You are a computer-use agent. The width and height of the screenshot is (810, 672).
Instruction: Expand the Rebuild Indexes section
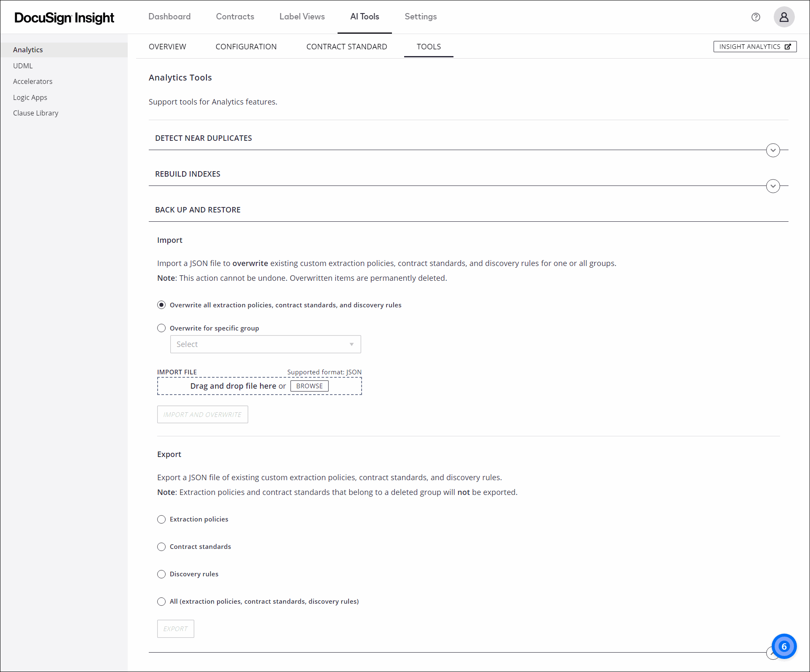772,186
